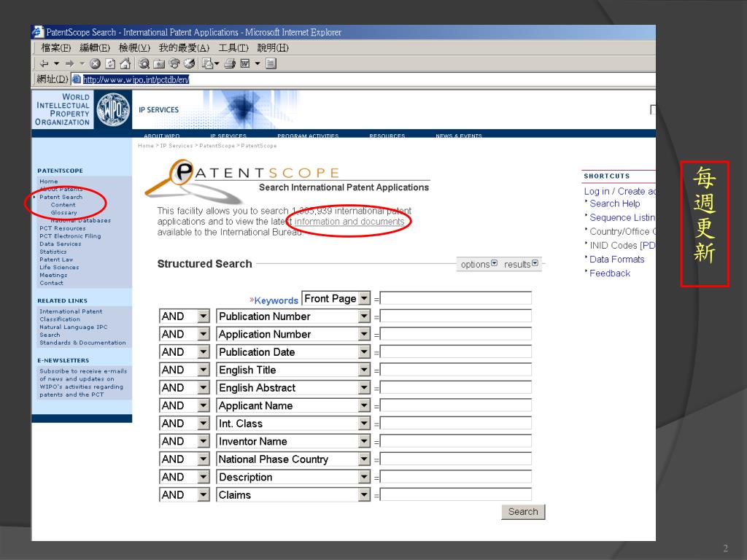The image size is (747, 560).
Task: Follow the information and documents link
Action: [x=349, y=222]
